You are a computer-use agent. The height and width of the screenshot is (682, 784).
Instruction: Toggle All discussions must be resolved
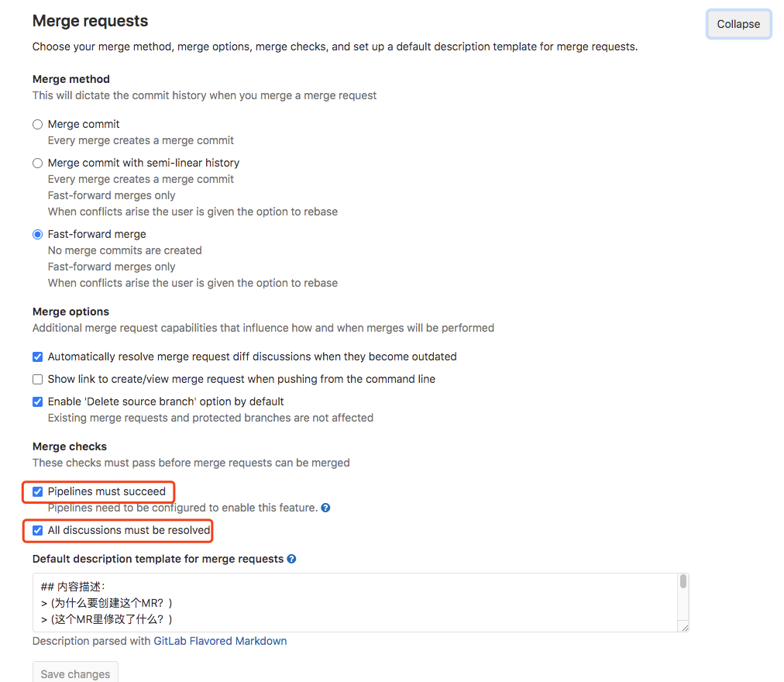click(x=37, y=531)
